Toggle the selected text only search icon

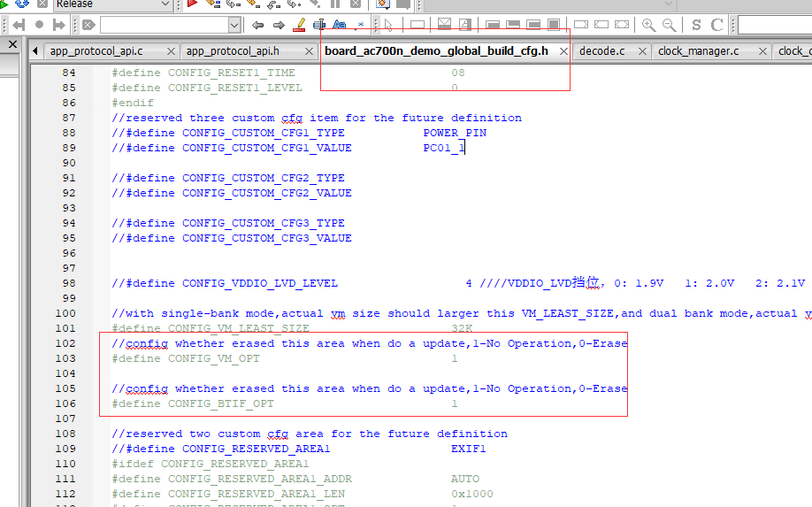click(x=319, y=25)
